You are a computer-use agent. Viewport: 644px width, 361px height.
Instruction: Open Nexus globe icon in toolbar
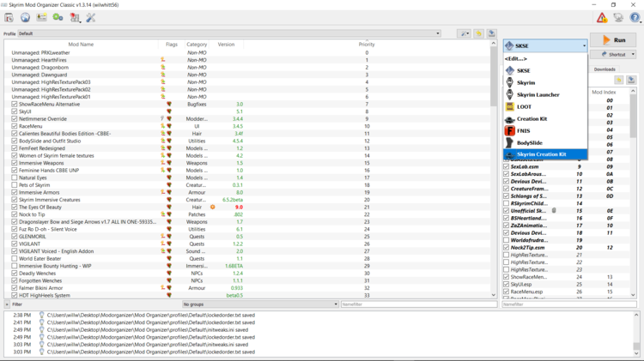click(x=26, y=18)
